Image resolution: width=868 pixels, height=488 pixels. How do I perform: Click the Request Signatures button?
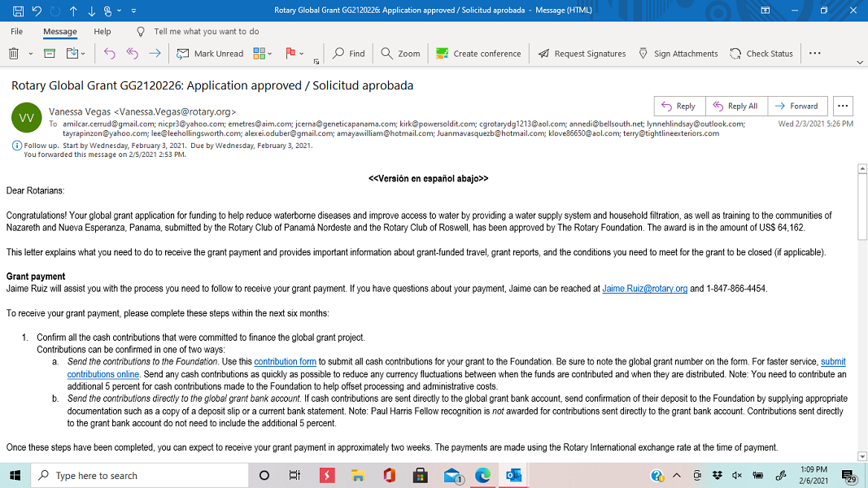point(582,54)
